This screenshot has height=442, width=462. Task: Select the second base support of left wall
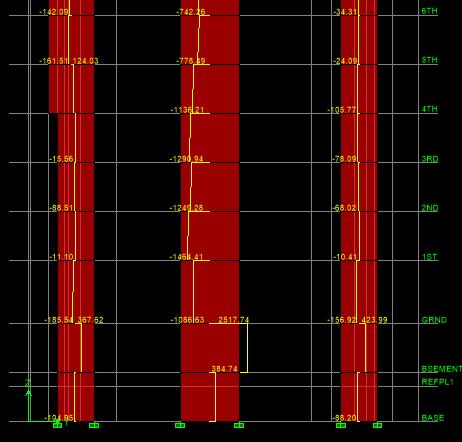click(94, 425)
